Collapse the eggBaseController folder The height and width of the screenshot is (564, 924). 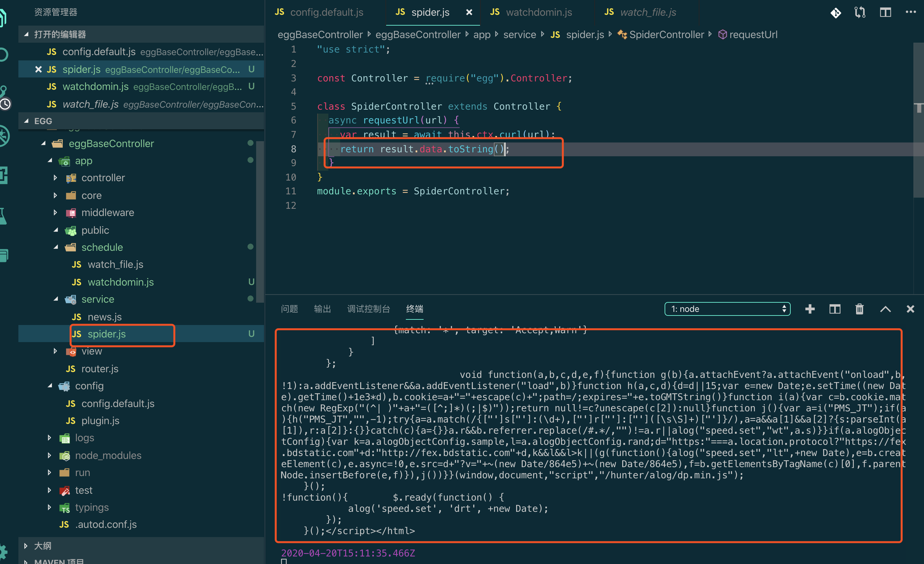pyautogui.click(x=43, y=143)
